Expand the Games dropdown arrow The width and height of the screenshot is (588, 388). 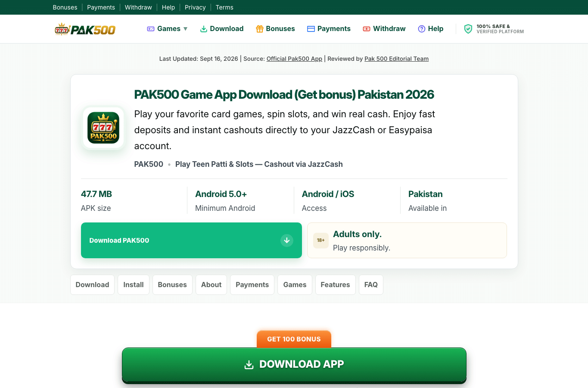(x=185, y=29)
